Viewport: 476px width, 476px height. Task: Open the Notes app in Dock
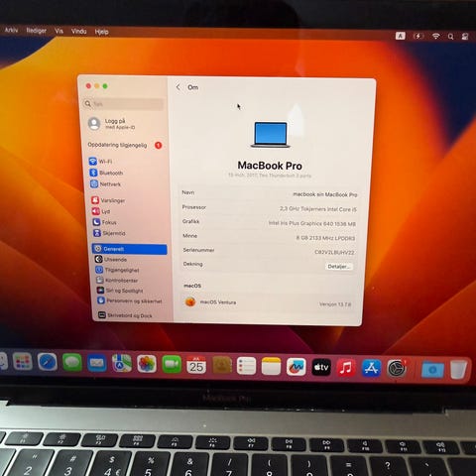click(271, 367)
